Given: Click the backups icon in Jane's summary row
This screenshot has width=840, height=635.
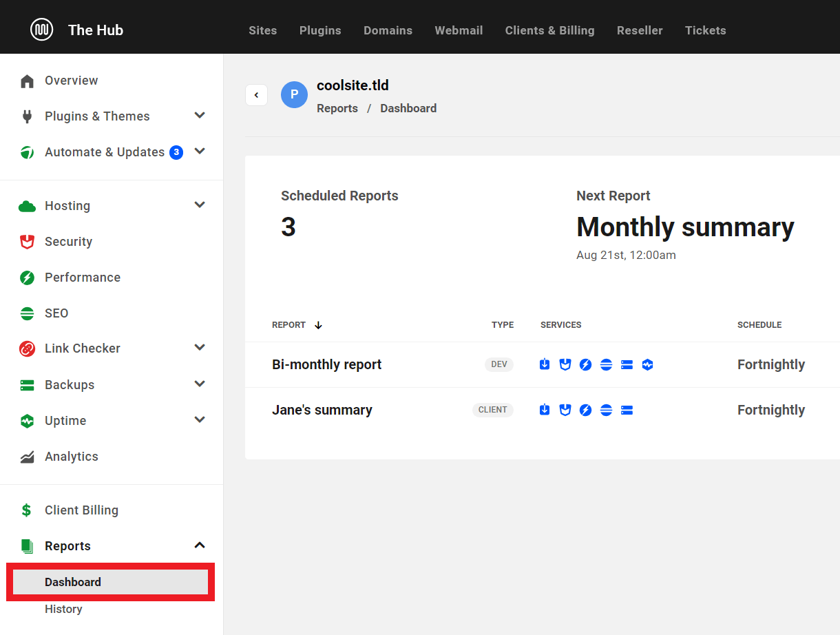Looking at the screenshot, I should [x=627, y=410].
